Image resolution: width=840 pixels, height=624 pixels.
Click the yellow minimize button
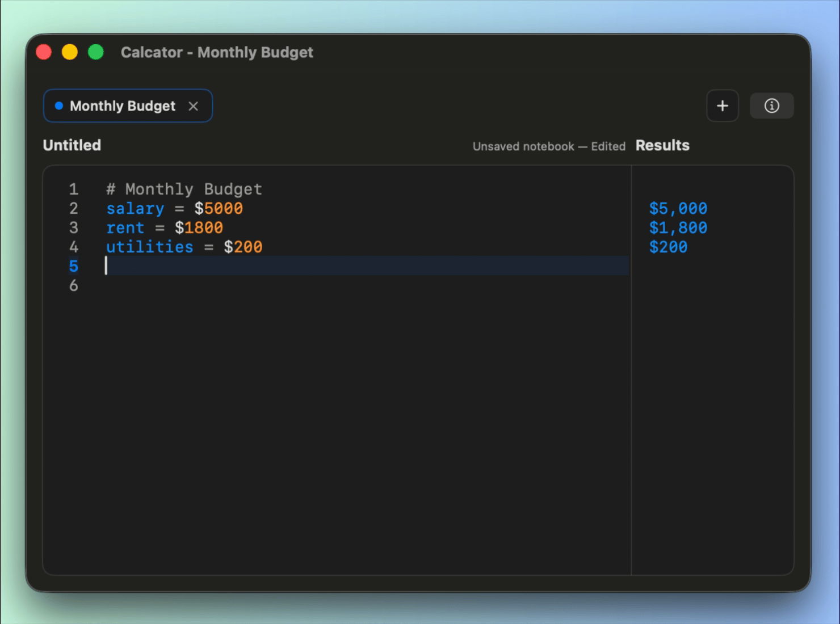[x=69, y=52]
